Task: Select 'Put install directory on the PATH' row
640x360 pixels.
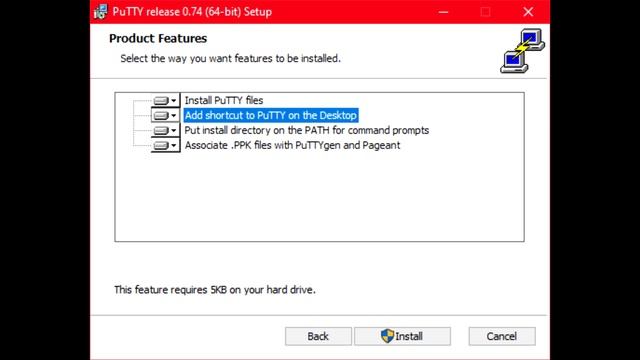Action: tap(307, 131)
